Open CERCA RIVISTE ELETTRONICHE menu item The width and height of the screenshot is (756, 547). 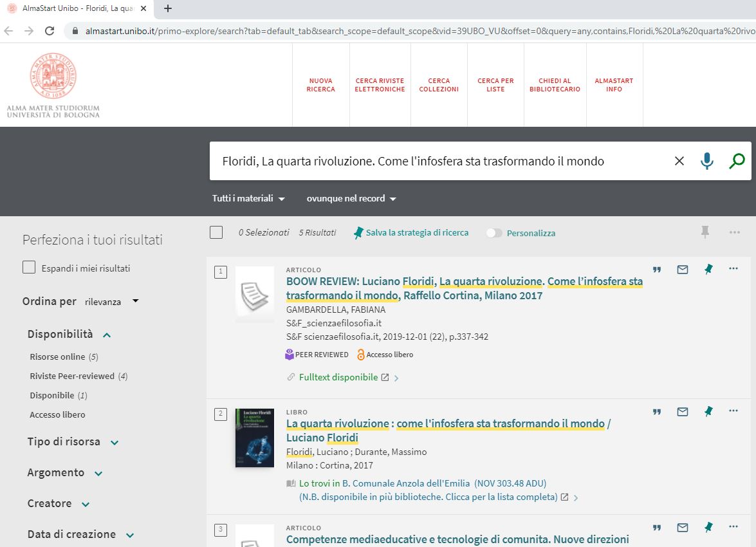pos(380,85)
